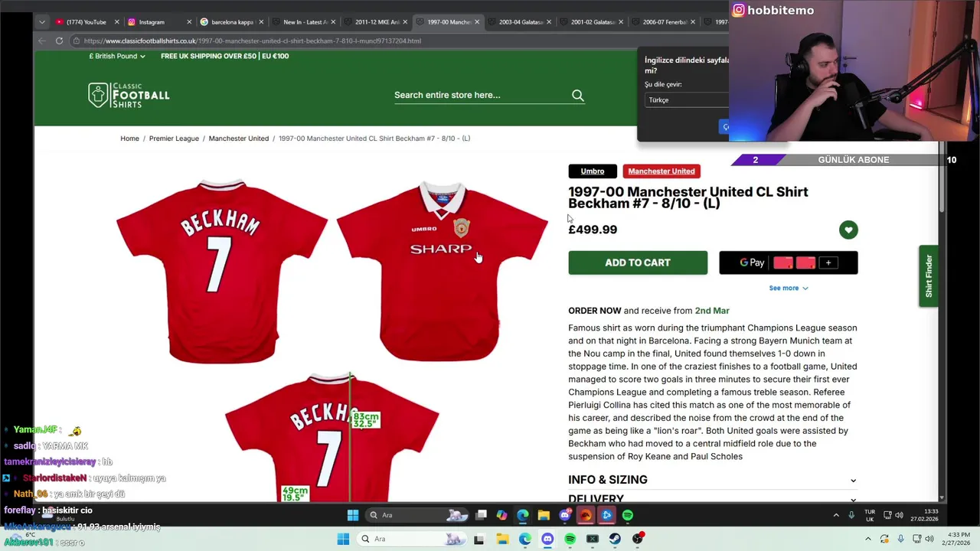Show hidden tray icons on light taskbar
980x551 pixels.
pos(869,539)
